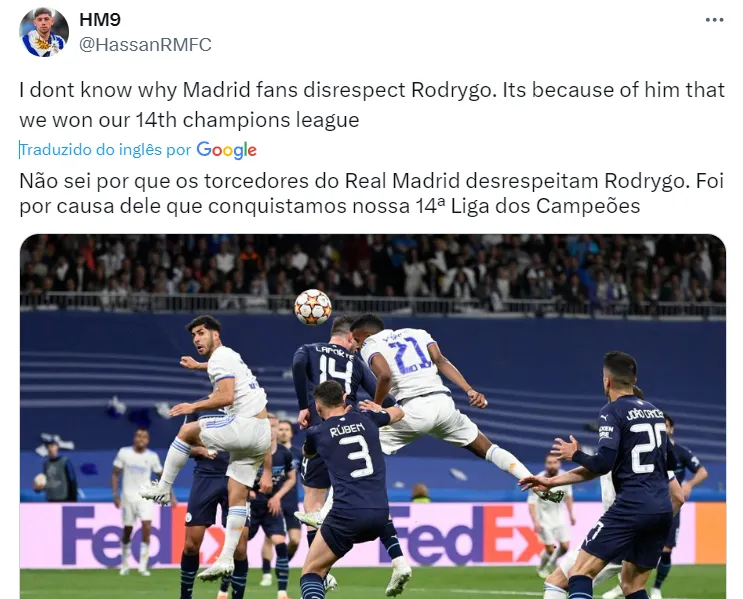Viewport: 743px width, 599px height.
Task: Click the white number 21 jersey in the photo
Action: [406, 363]
